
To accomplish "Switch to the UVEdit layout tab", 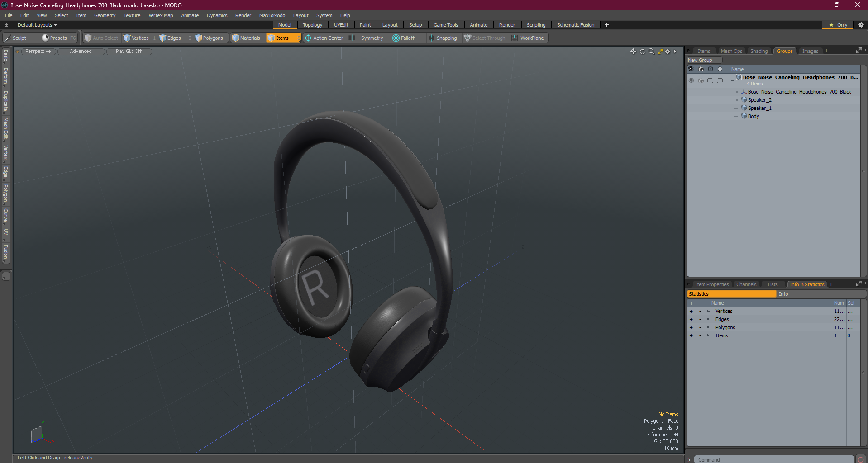I will 341,25.
